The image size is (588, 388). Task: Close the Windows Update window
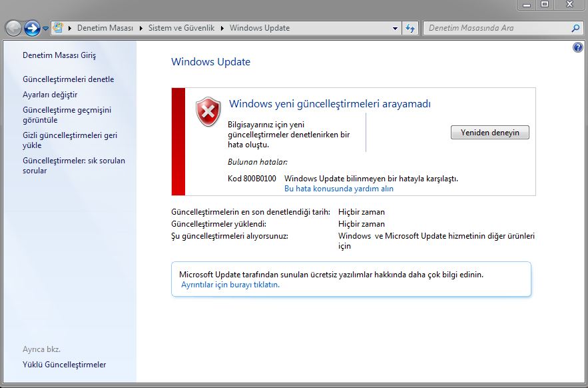569,5
